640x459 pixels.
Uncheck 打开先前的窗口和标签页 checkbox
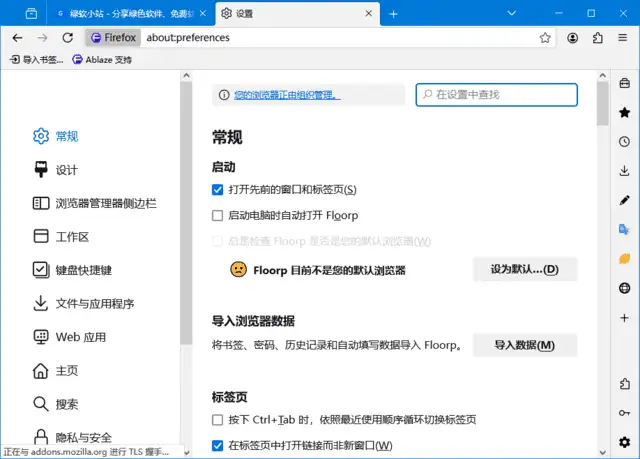click(218, 189)
